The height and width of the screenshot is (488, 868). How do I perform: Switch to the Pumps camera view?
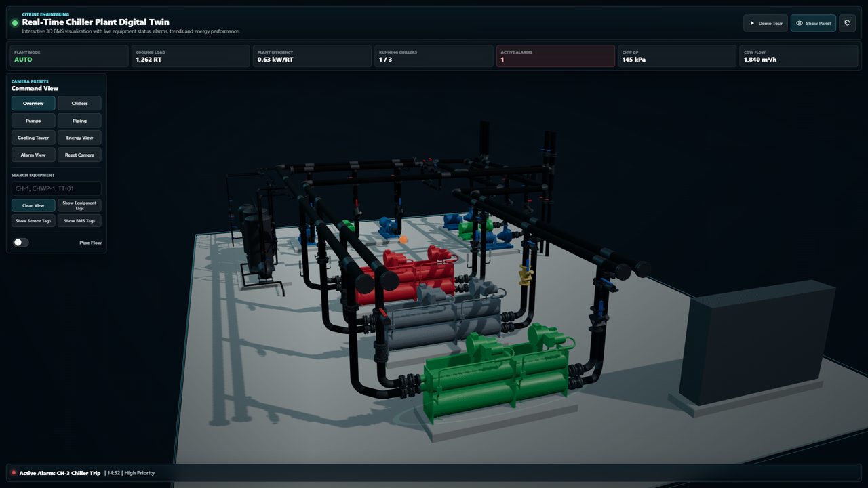pos(33,121)
